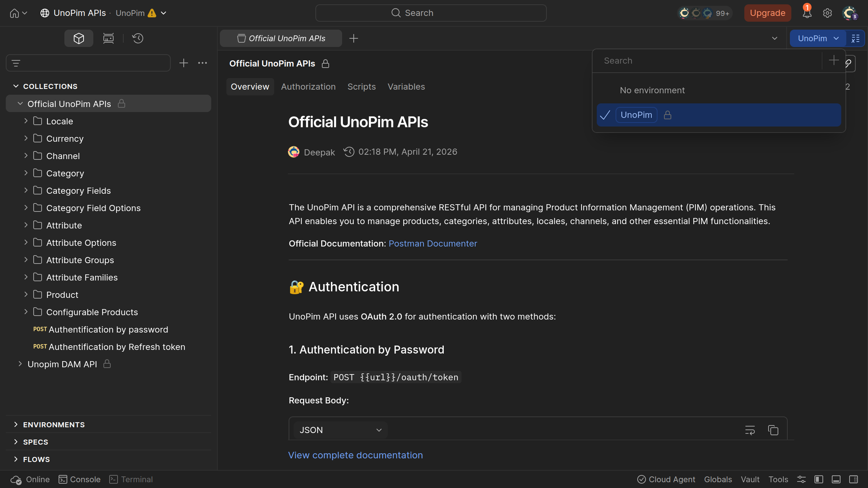Screen dimensions: 868x488
Task: Switch to the Authorization tab
Action: pos(308,87)
